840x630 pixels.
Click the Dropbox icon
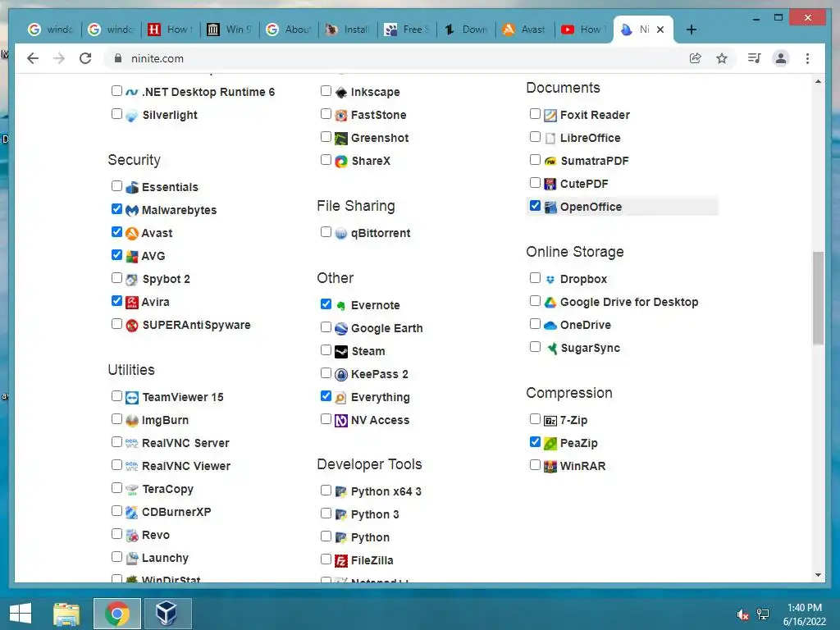click(550, 279)
